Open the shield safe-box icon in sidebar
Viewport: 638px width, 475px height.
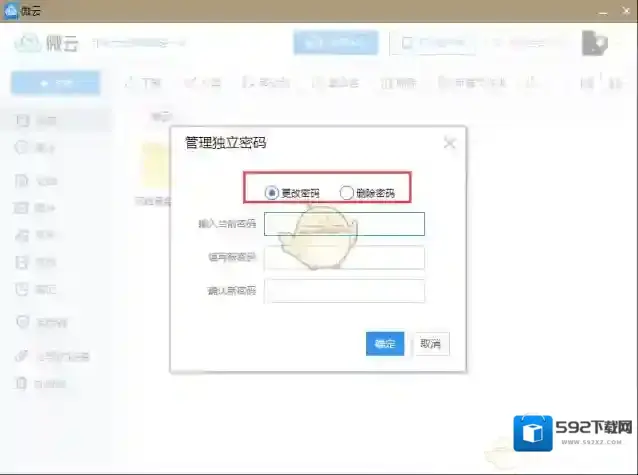pos(22,322)
